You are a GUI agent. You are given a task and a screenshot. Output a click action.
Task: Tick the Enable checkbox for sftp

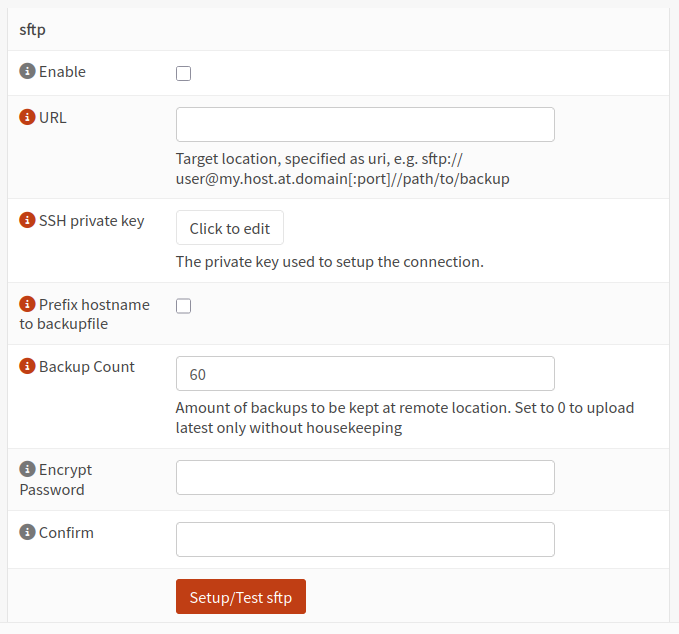click(x=183, y=74)
